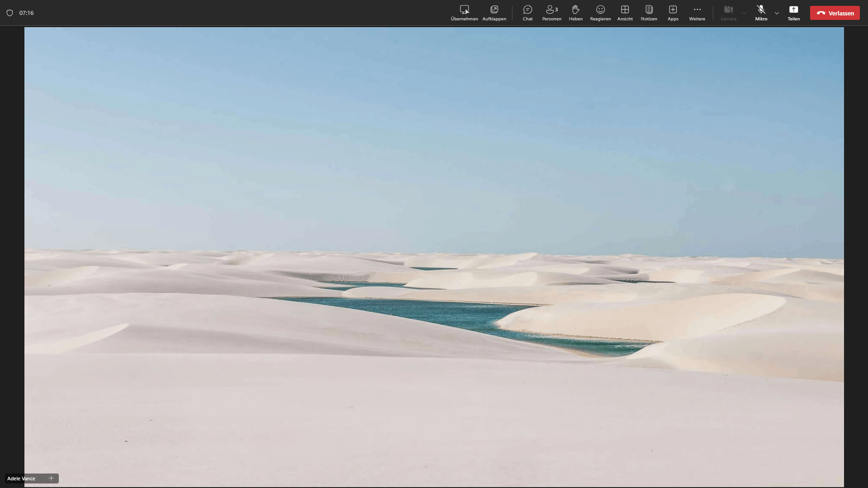Image resolution: width=868 pixels, height=488 pixels.
Task: Open Weitere more options menu
Action: [x=697, y=13]
